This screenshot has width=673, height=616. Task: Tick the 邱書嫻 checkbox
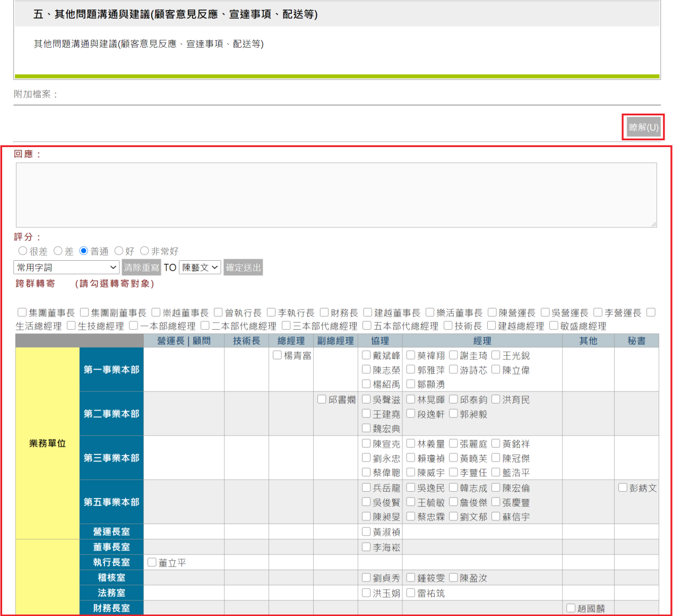click(322, 399)
